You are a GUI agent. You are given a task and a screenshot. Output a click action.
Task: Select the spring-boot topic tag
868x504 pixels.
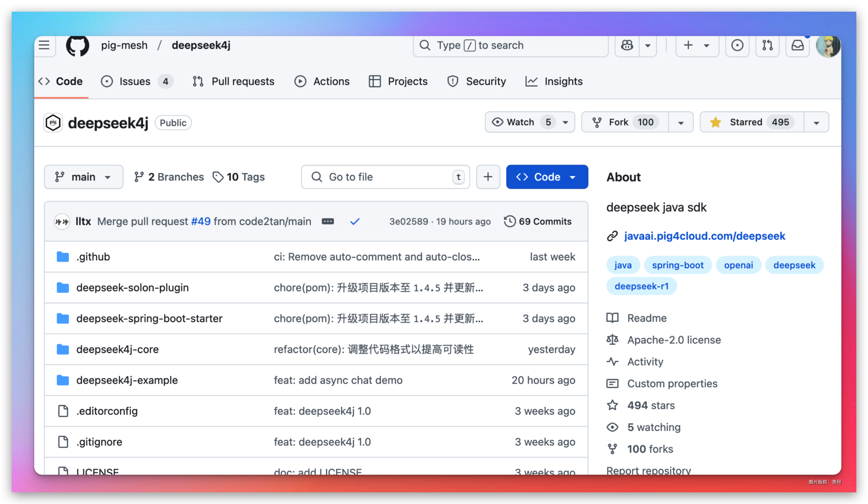point(678,265)
